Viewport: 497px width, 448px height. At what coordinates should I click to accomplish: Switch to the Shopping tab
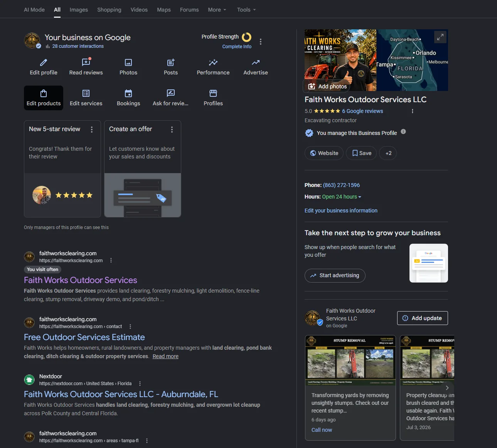click(x=109, y=10)
